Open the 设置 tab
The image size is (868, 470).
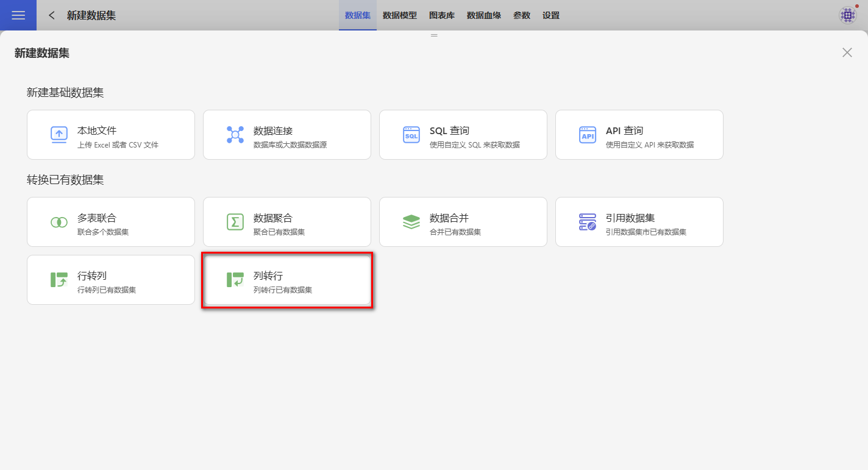tap(551, 15)
